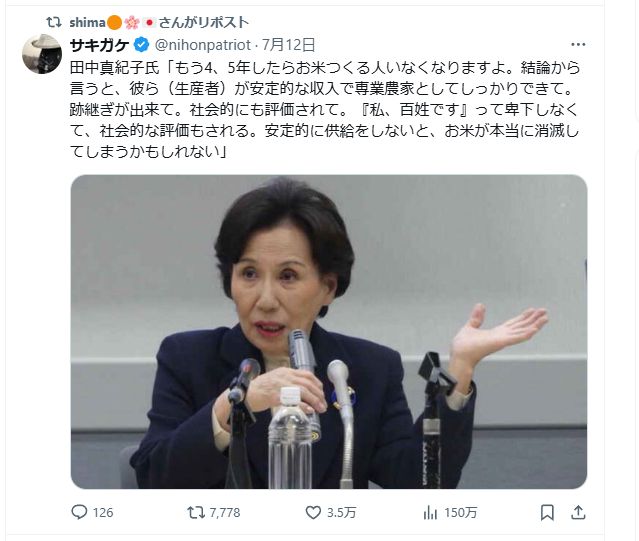Click the repost arrows icon
The height and width of the screenshot is (541, 639).
pyautogui.click(x=196, y=512)
